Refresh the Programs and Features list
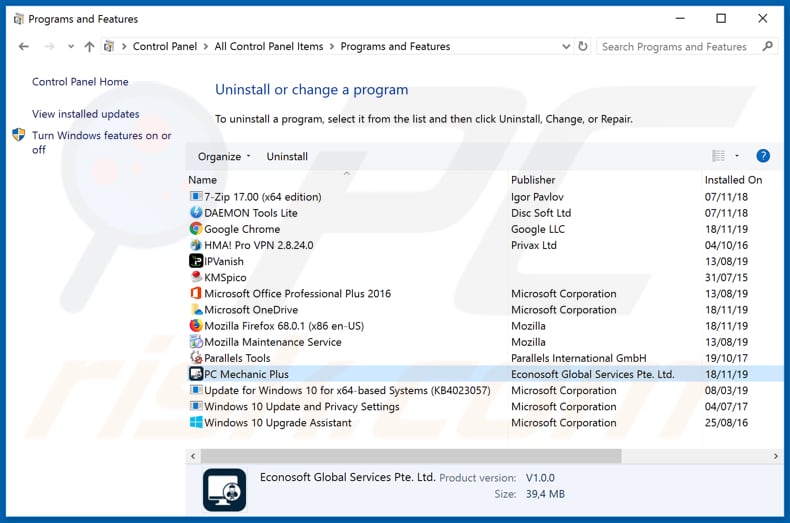The height and width of the screenshot is (523, 790). tap(583, 46)
